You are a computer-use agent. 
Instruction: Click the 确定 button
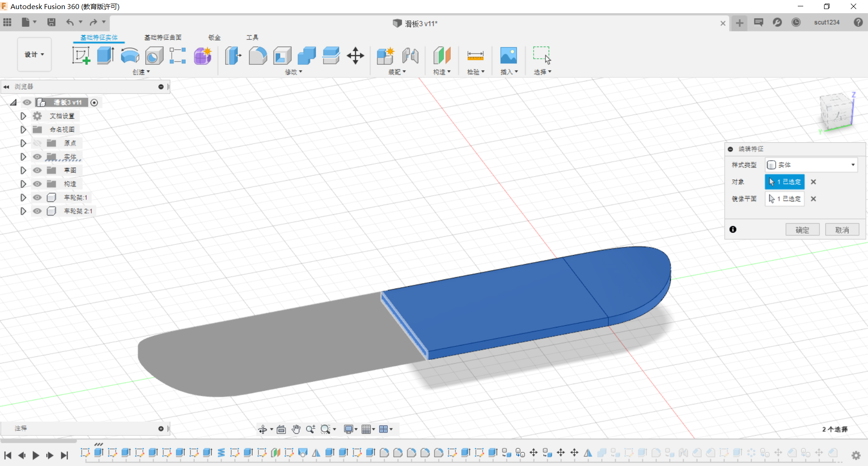(802, 230)
